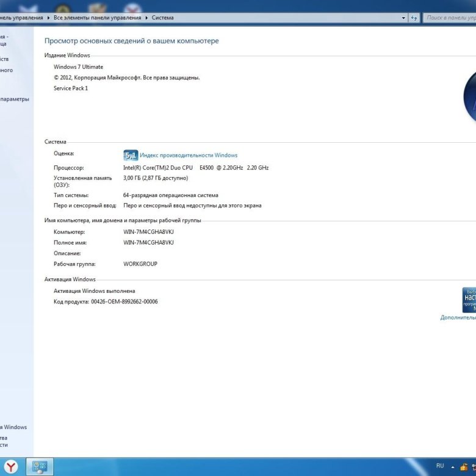Select the 'Система' breadcrumb item

[x=163, y=18]
